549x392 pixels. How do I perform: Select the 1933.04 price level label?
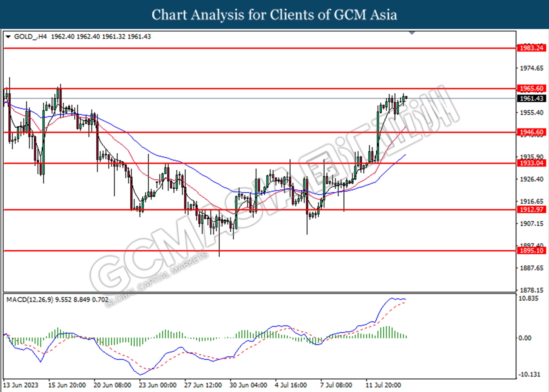tap(531, 163)
